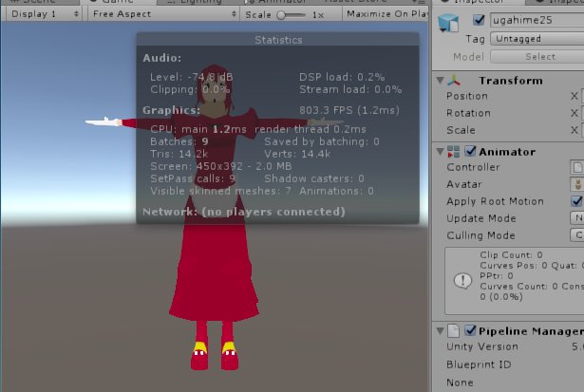Click the Network no players connected text
This screenshot has width=584, height=392.
pos(244,212)
